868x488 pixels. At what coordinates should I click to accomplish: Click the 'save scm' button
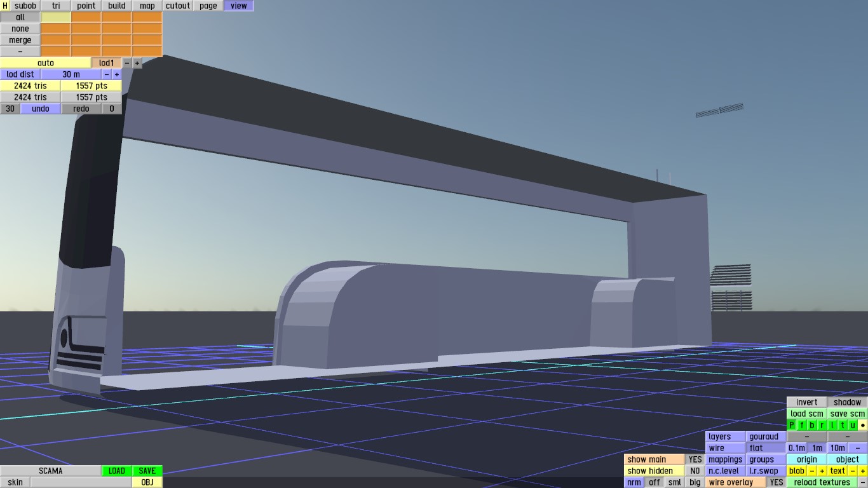[848, 414]
